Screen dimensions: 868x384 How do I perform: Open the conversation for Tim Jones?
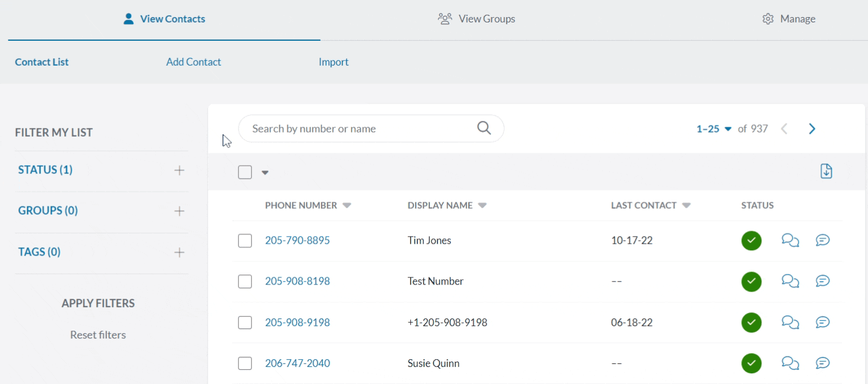[x=790, y=240]
